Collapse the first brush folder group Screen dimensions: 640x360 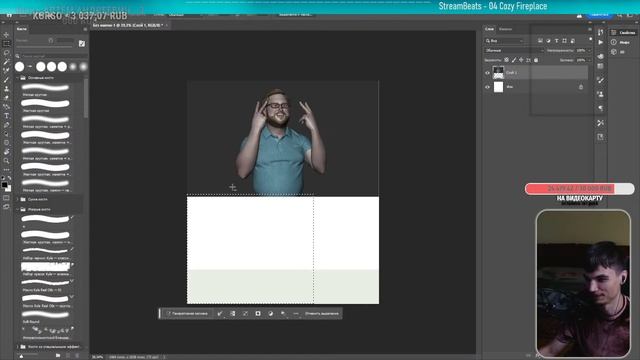(x=18, y=78)
